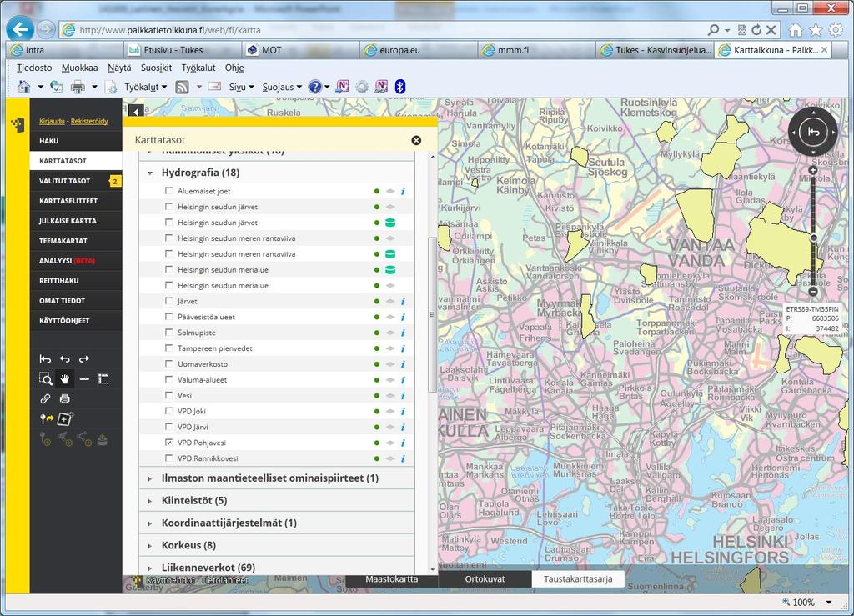Click the sidebar undo map step arrow
Screen dimensions: 854x616
click(65, 359)
